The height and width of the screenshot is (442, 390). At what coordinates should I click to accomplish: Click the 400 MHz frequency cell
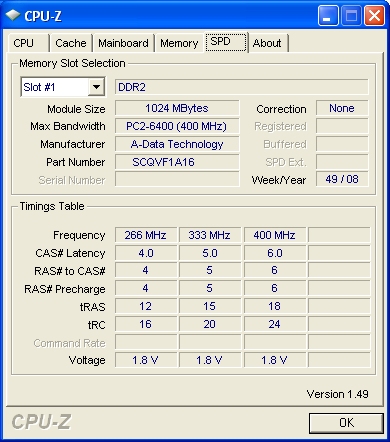point(275,235)
